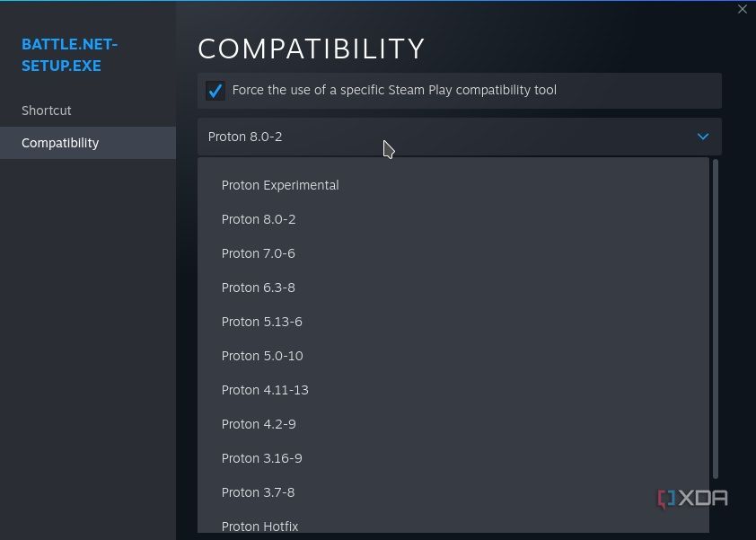Switch to the Shortcut settings page
Viewport: 756px width, 540px height.
coord(47,111)
